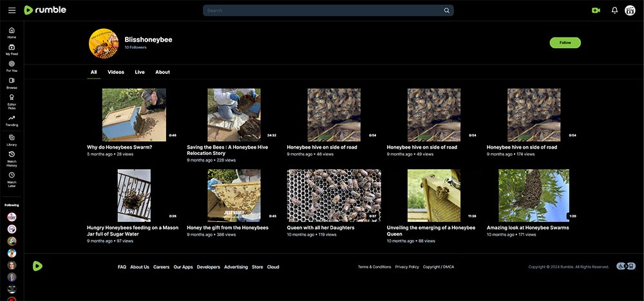Viewport: 644px width, 301px height.
Task: Click the Blisshoneybee channel name
Action: tap(148, 40)
